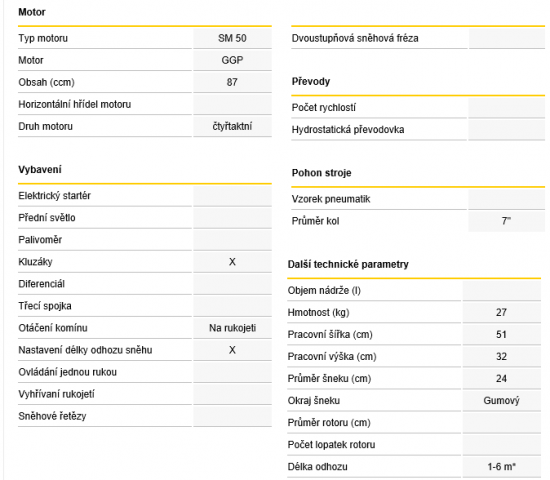
Task: Click the Délka odhozu value 1-6 m
Action: (x=501, y=466)
